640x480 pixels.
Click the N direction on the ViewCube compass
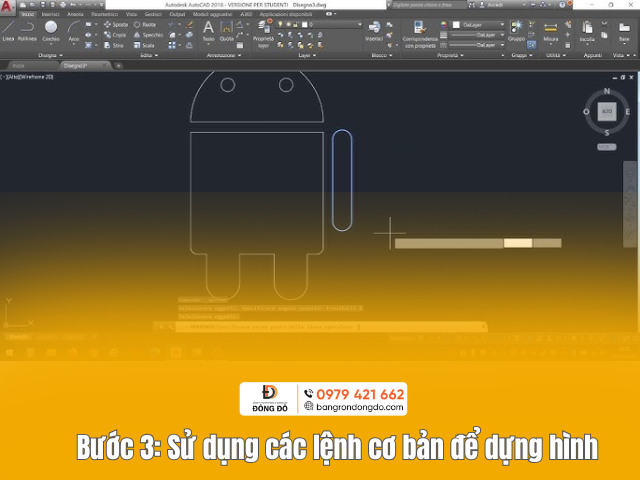pyautogui.click(x=607, y=91)
